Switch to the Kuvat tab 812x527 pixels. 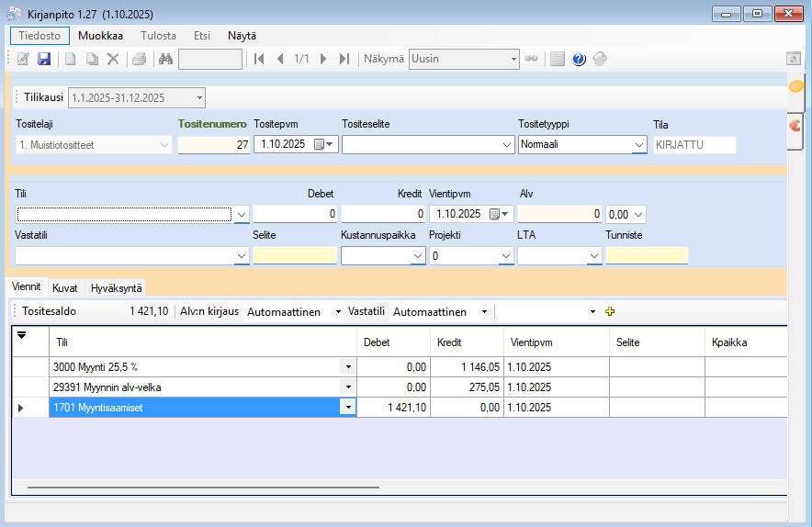pos(64,287)
